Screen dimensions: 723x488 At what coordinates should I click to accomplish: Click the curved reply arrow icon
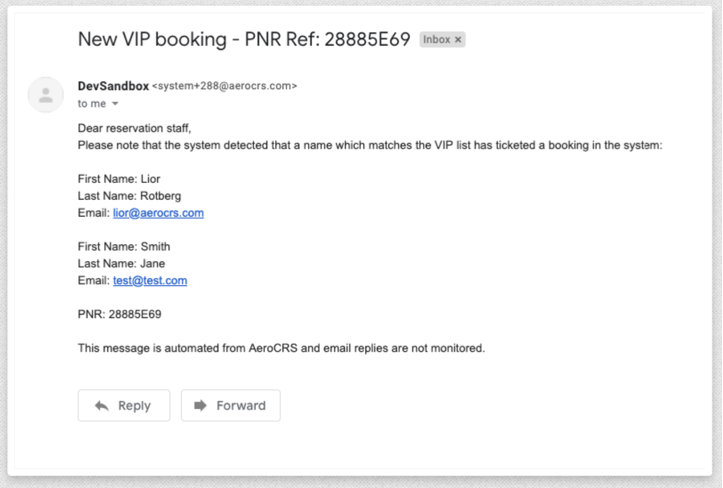[x=102, y=406]
